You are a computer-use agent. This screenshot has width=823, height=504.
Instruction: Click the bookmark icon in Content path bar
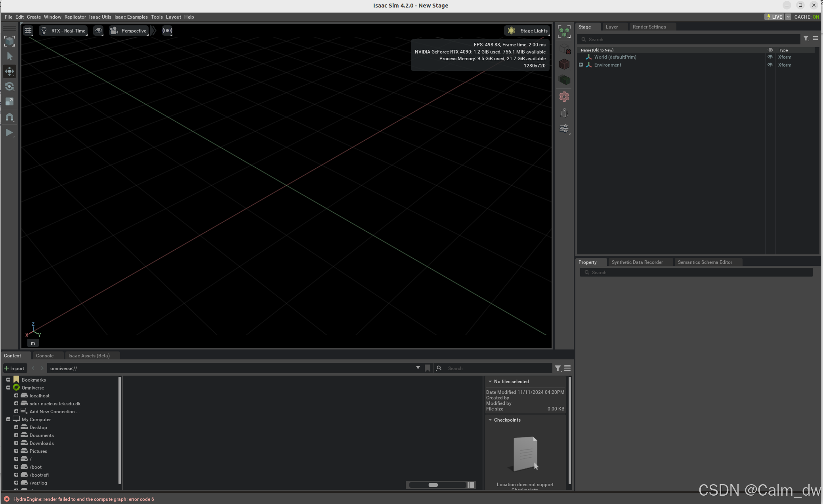point(428,368)
